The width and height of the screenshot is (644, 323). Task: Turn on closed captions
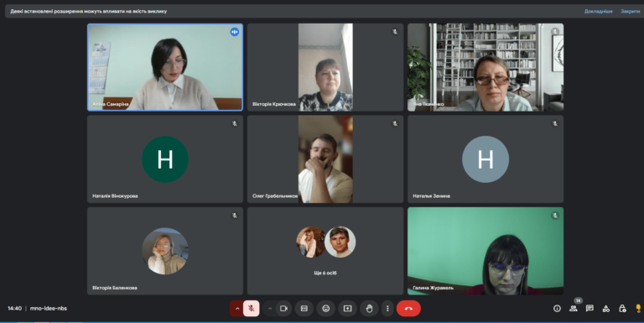click(x=304, y=309)
